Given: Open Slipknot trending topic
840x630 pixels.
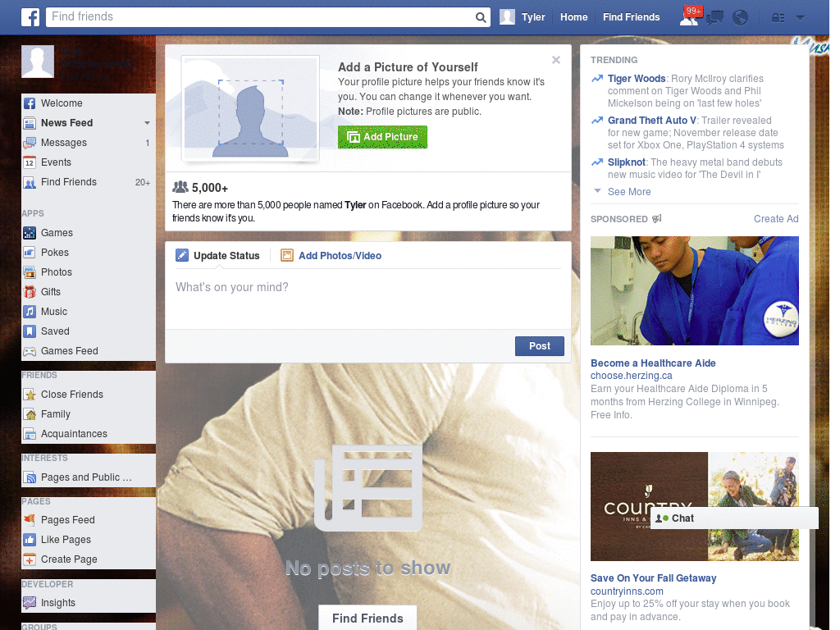Looking at the screenshot, I should 626,162.
